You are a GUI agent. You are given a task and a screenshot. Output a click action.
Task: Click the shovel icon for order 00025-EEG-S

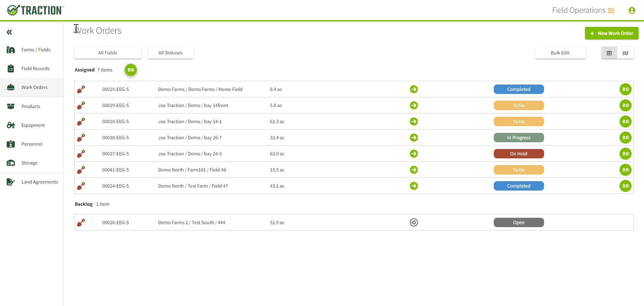[x=81, y=89]
